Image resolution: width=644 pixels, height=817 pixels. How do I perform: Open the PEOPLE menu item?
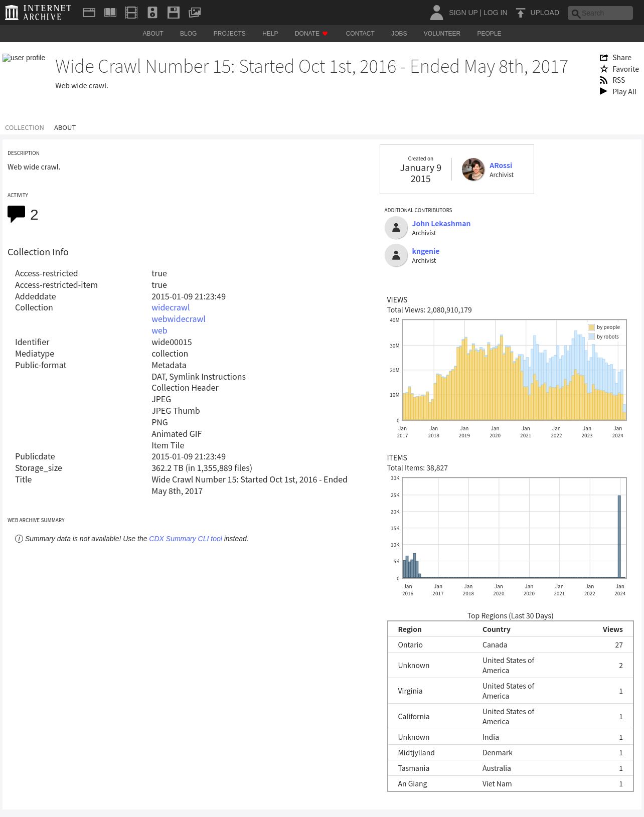(489, 34)
